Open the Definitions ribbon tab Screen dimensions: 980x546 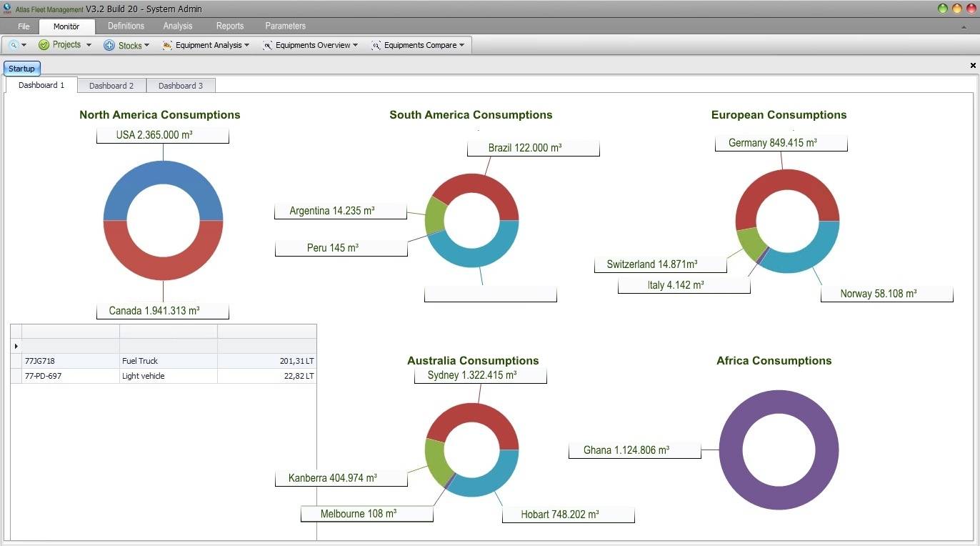pos(126,26)
